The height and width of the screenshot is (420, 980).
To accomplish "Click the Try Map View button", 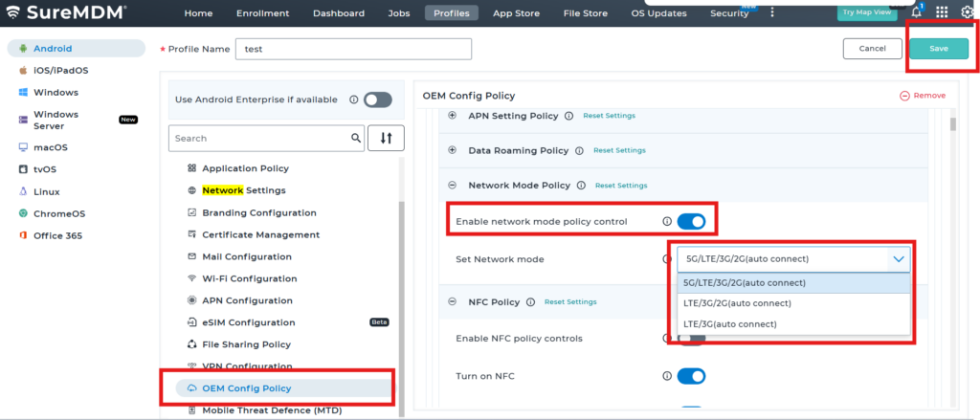I will (x=866, y=12).
